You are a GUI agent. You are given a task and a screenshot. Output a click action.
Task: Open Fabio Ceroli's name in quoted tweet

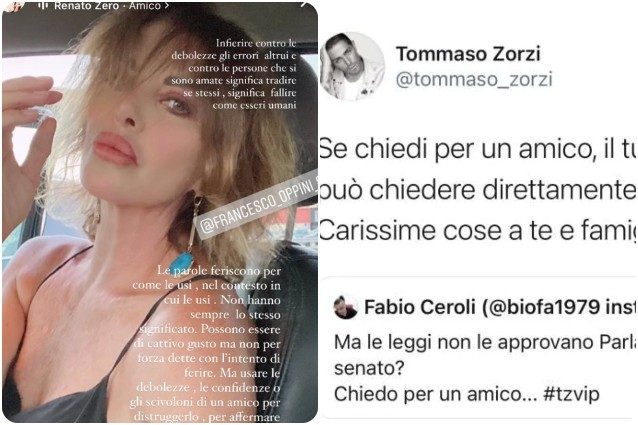[419, 307]
